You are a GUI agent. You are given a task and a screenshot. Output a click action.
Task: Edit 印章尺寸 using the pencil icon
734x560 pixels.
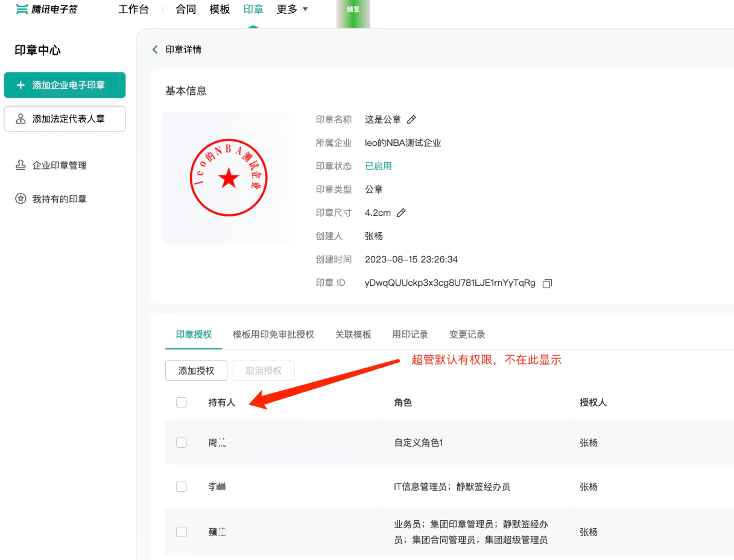coord(401,212)
